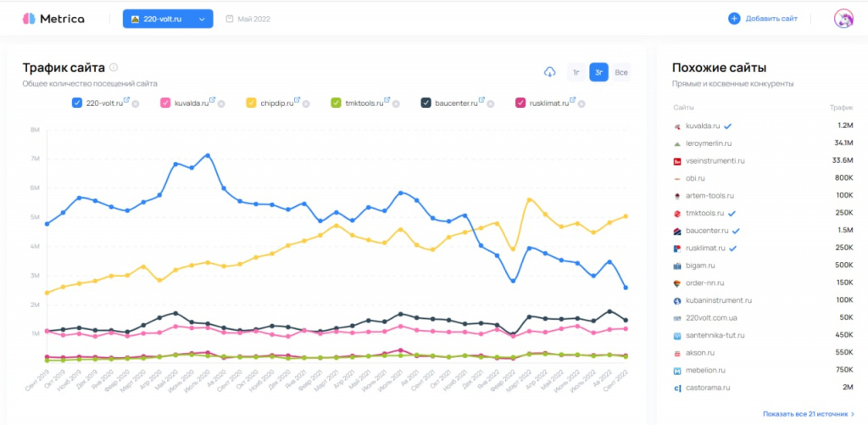Click the info icon beside Трафик сайта

coord(114,67)
